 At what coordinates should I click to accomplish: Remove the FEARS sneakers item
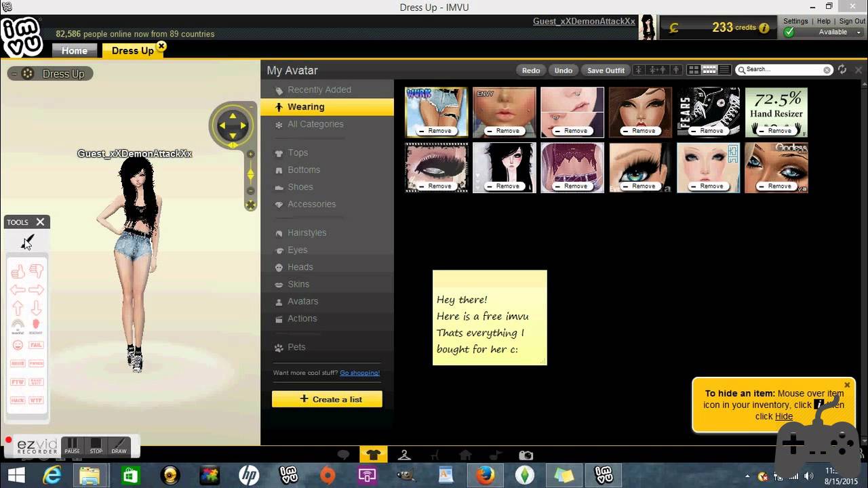tap(708, 131)
